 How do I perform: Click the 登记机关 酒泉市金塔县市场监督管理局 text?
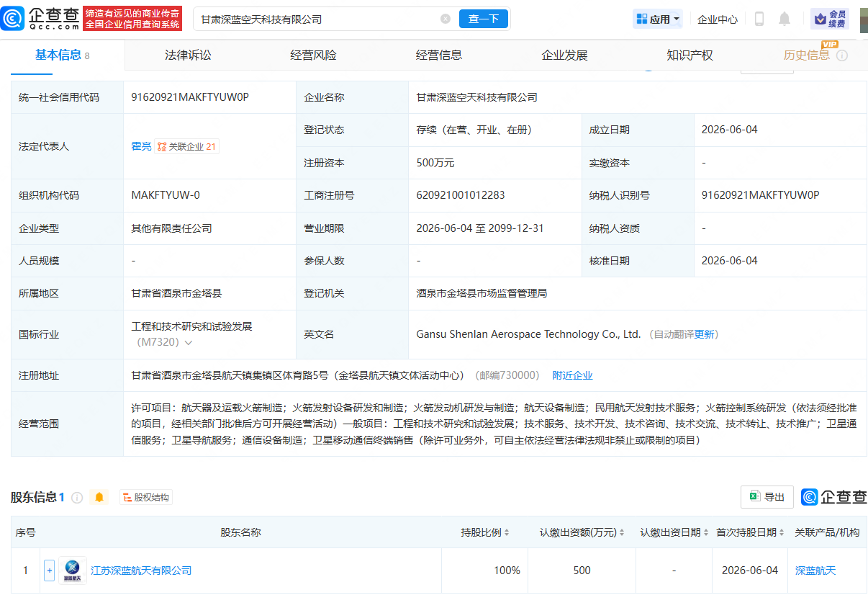tap(482, 293)
